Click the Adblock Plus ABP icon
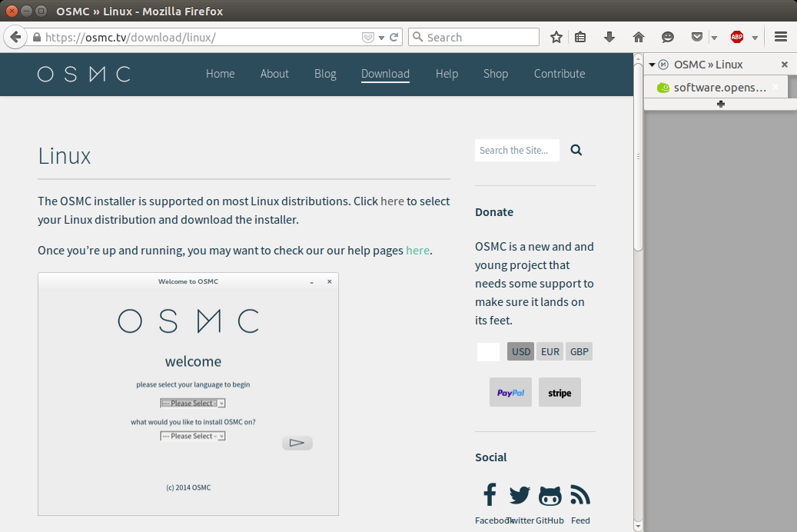 click(737, 37)
